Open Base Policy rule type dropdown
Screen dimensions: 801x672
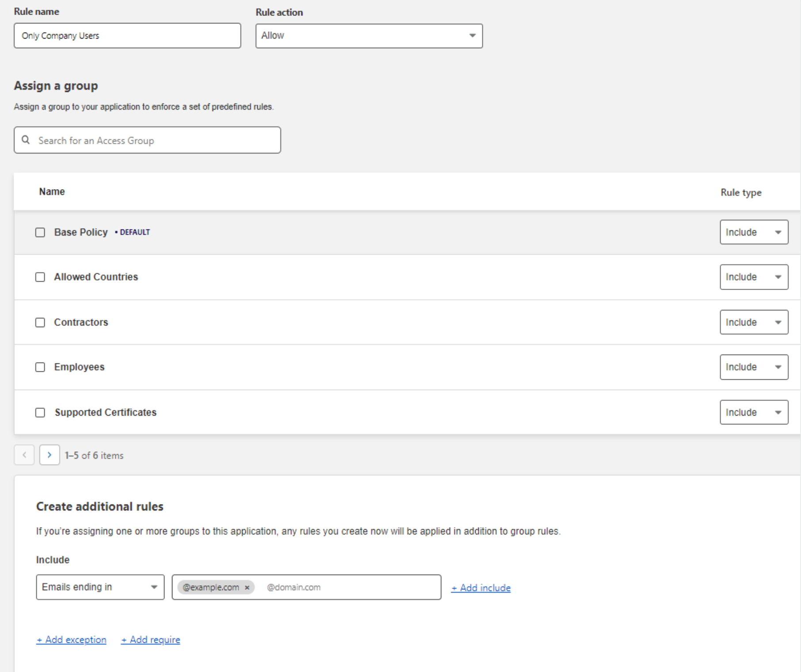click(x=754, y=233)
